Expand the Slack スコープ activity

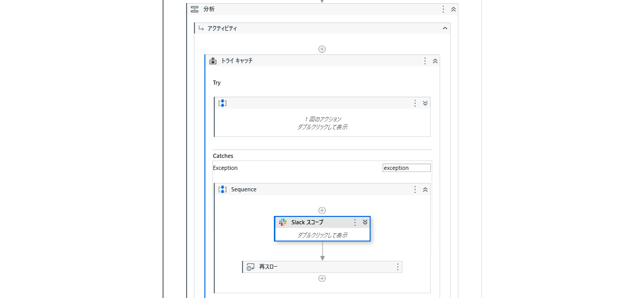[365, 222]
